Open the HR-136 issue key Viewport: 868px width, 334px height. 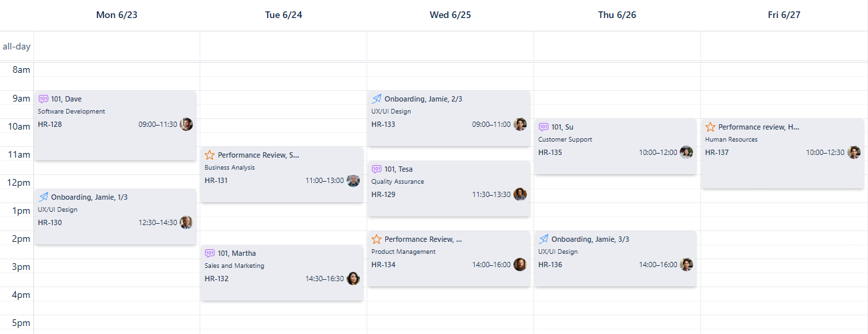click(550, 265)
